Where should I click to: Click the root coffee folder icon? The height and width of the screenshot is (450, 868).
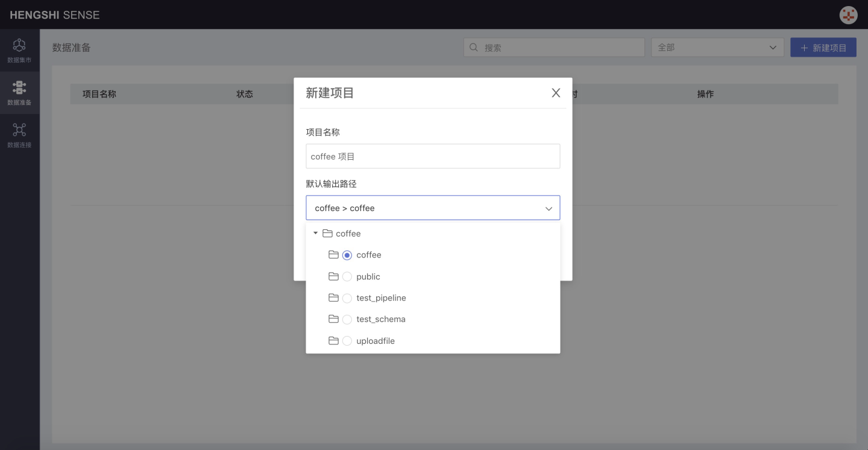click(327, 233)
